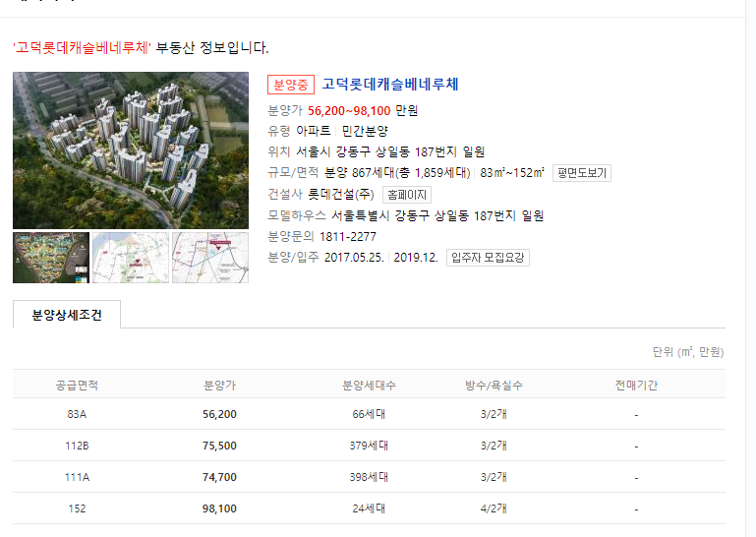Click the 66세대 unit count cell
The image size is (756, 537).
[x=369, y=414]
